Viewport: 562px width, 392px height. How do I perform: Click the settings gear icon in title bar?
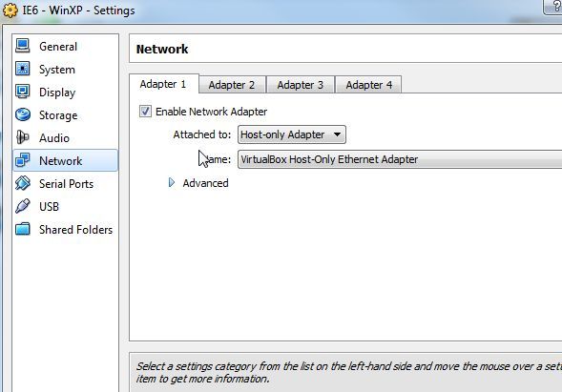coord(10,10)
